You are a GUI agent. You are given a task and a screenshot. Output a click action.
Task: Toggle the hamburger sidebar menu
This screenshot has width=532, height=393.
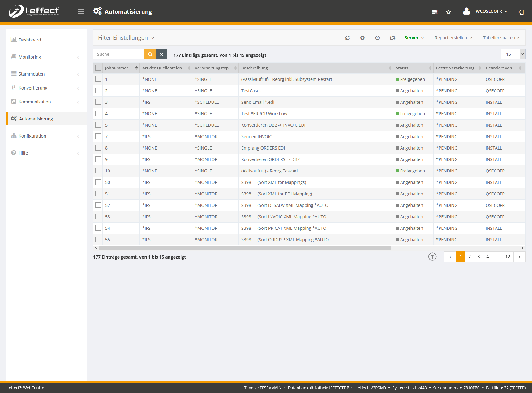pyautogui.click(x=81, y=11)
